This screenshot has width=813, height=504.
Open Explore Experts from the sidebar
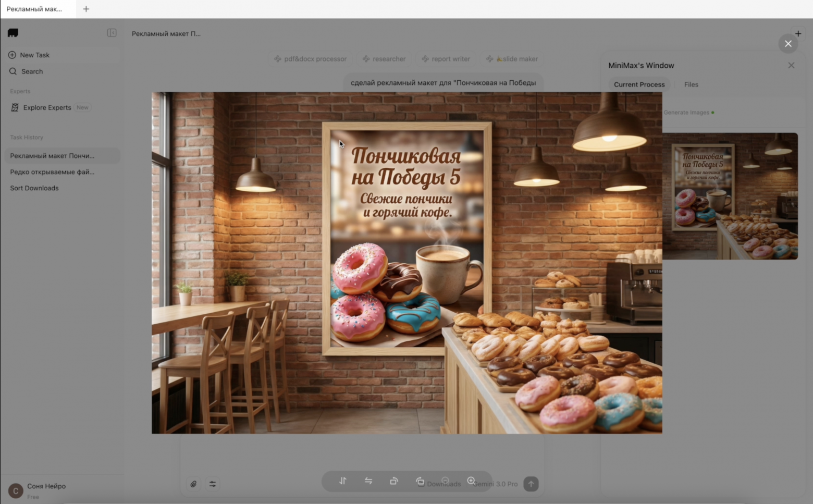(47, 107)
